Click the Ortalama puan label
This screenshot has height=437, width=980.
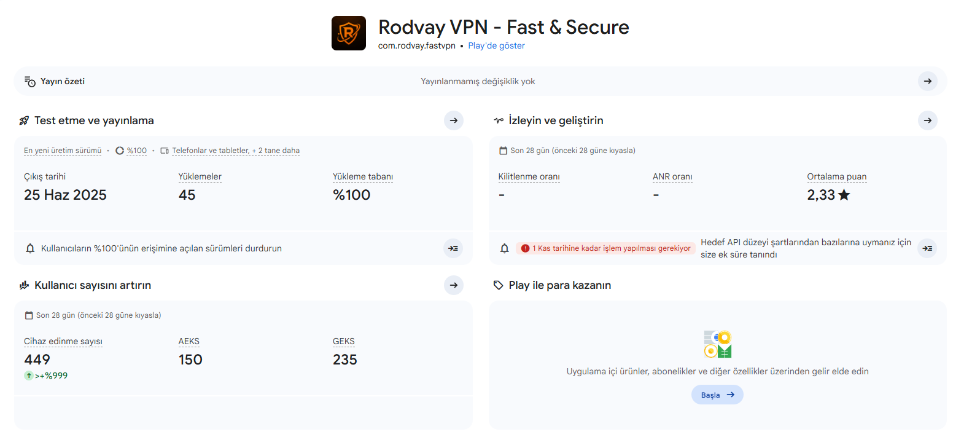[x=837, y=176]
